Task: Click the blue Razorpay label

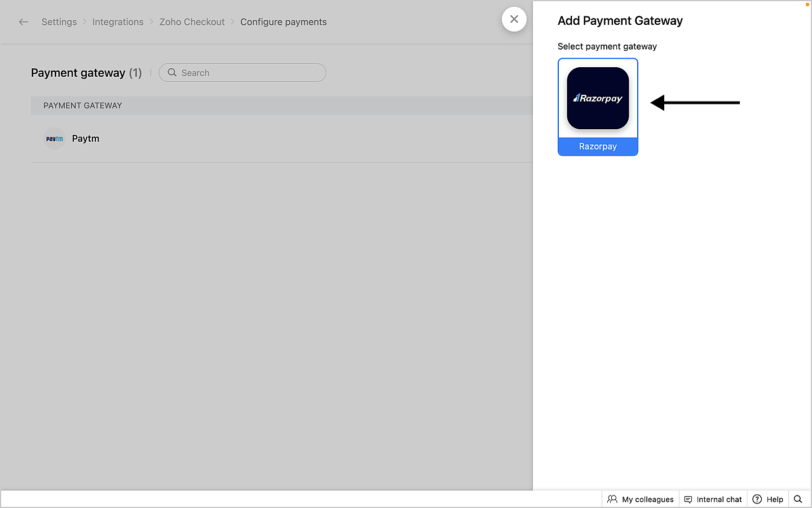Action: pyautogui.click(x=598, y=147)
